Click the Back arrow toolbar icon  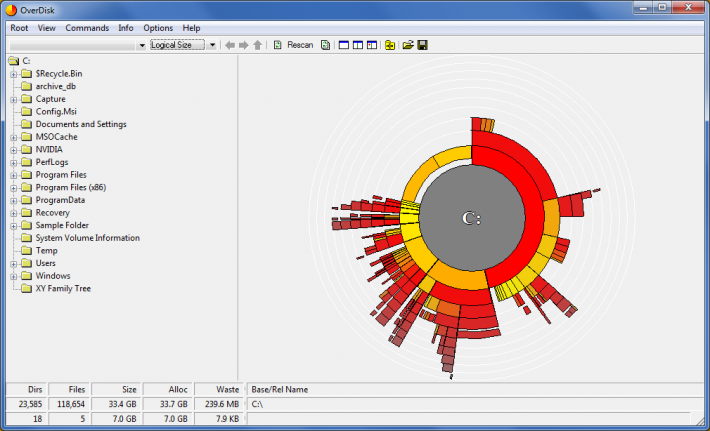click(x=230, y=45)
